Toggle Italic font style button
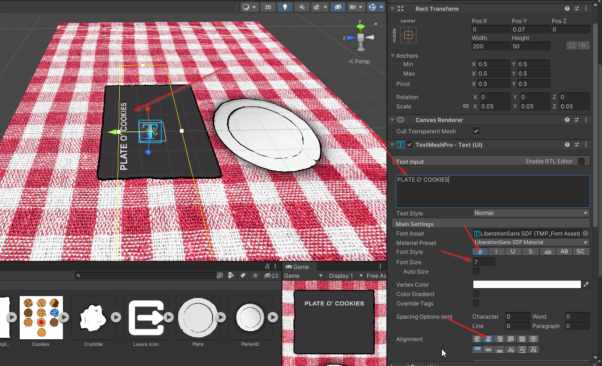The height and width of the screenshot is (366, 602). pyautogui.click(x=496, y=252)
